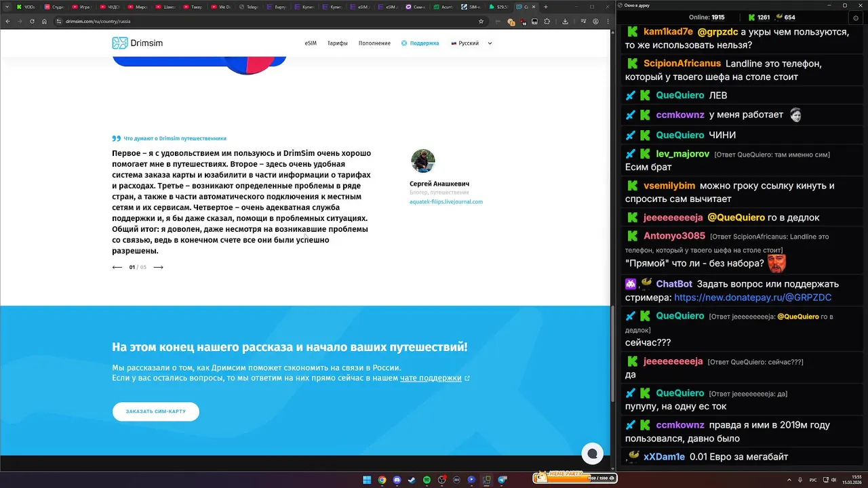
Task: Switch to the Acunt browser tab
Action: pos(443,6)
